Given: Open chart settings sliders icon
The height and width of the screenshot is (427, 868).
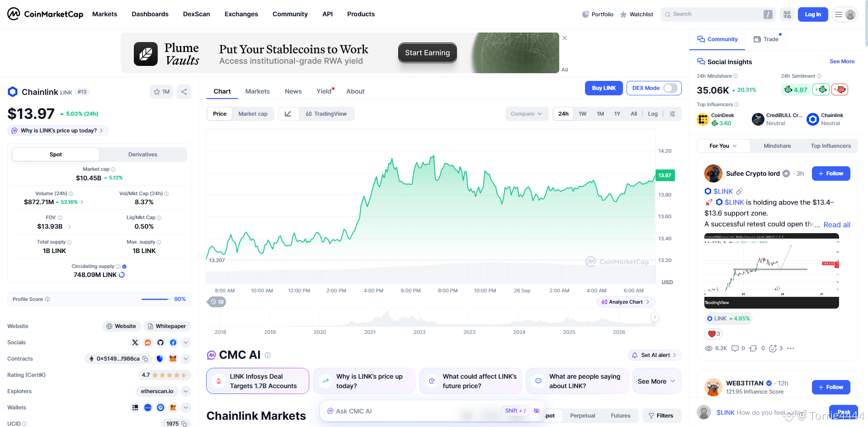Looking at the screenshot, I should click(x=673, y=114).
